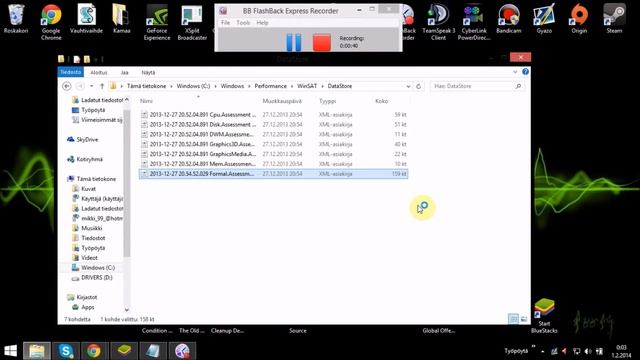
Task: Sort files by the Koko column
Action: 381,101
